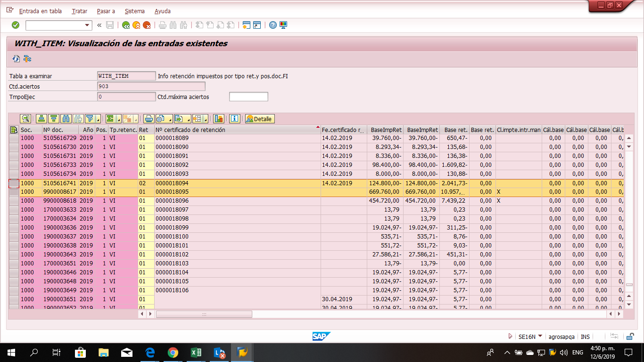
Task: Click the Tp.retenc. column header
Action: pyautogui.click(x=123, y=130)
